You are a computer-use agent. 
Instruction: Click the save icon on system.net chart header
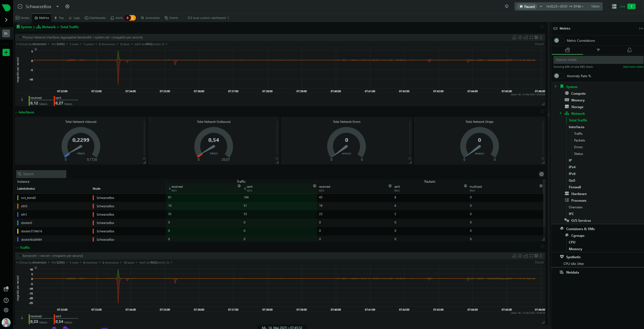536,37
